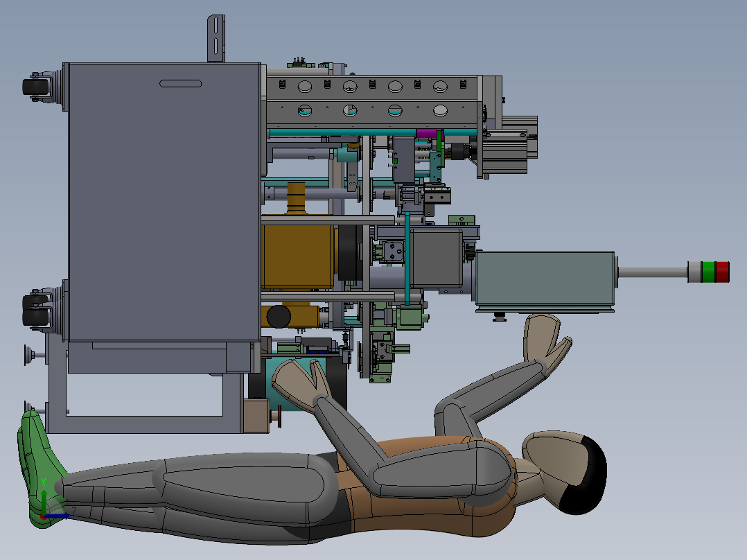
Task: Select the mannequin's hand touching the teal drum
Action: coord(301,385)
